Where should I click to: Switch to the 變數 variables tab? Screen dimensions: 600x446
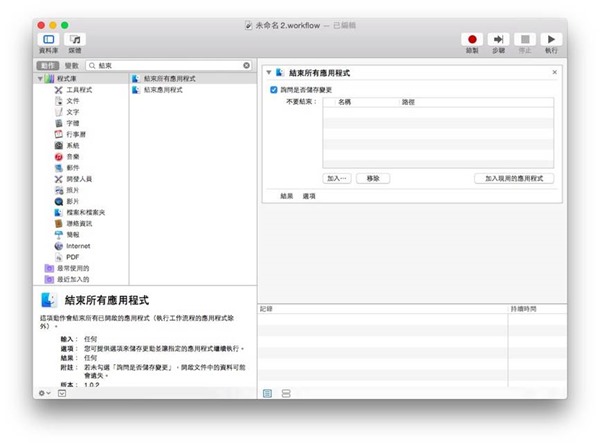click(x=74, y=65)
